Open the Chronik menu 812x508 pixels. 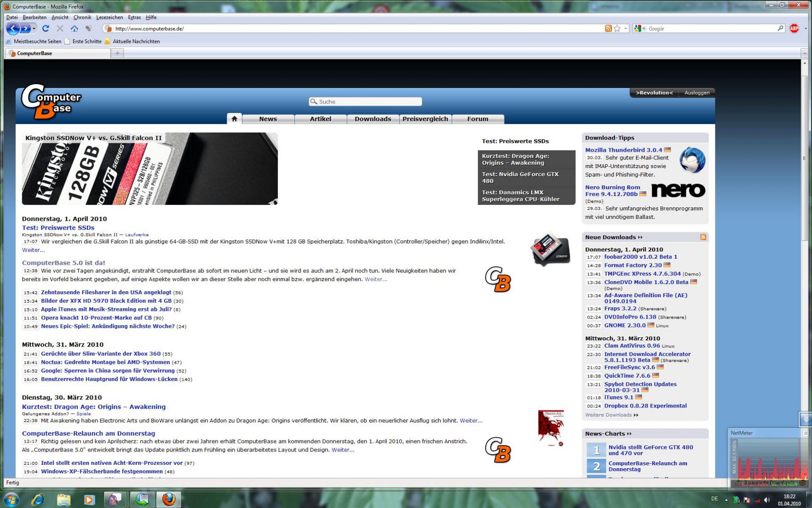82,18
